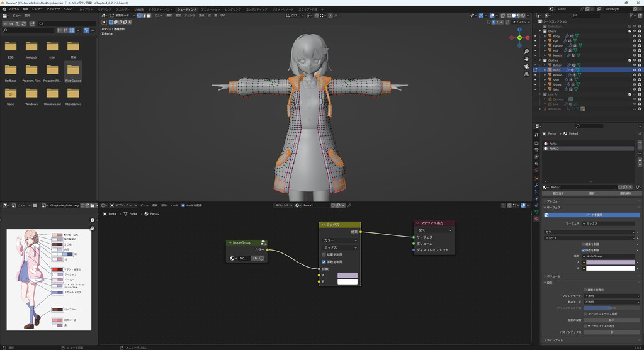Enable the 結果を制限 checkbox in the Mix node
Screen dimensions: 644x350
[x=324, y=255]
